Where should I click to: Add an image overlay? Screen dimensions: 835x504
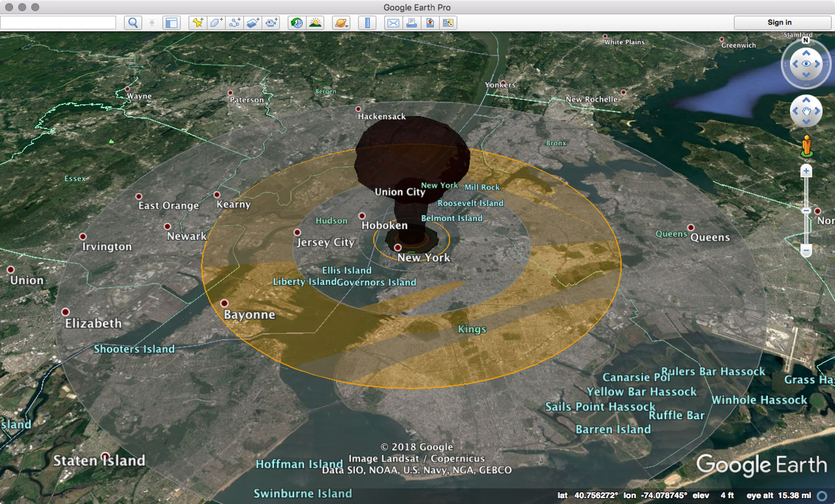click(252, 23)
